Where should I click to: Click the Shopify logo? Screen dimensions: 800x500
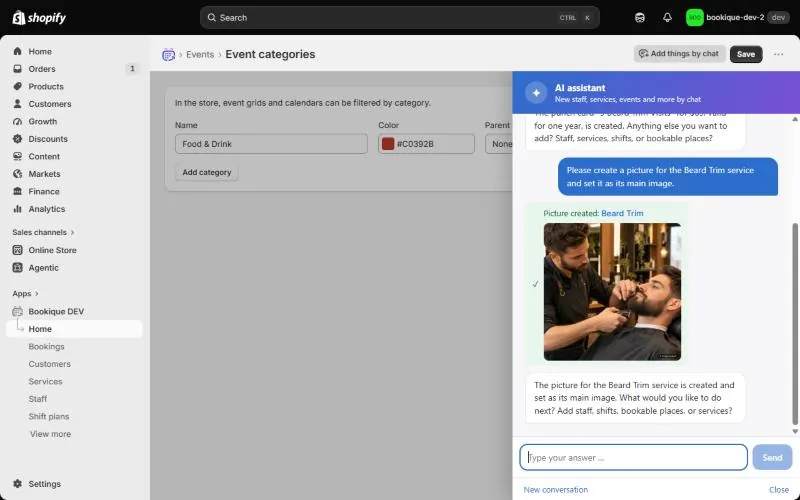point(39,18)
